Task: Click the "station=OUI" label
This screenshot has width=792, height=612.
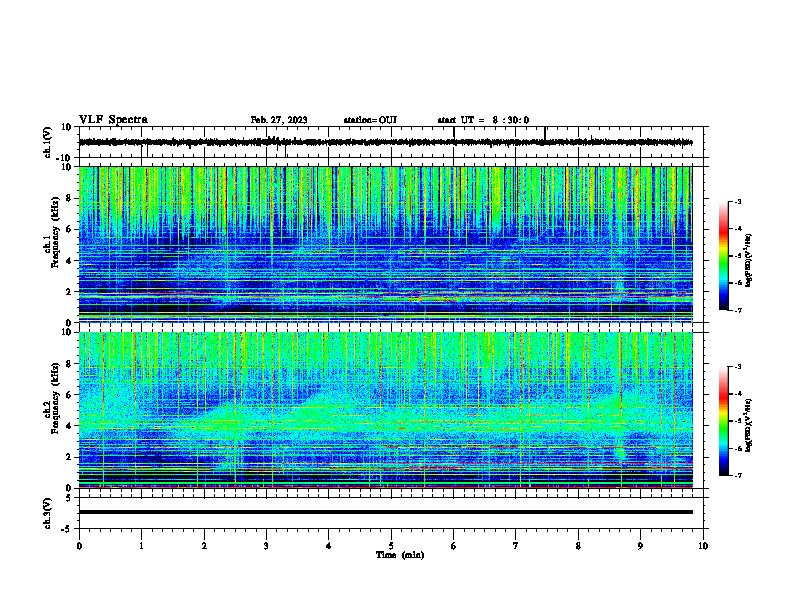Action: [370, 120]
